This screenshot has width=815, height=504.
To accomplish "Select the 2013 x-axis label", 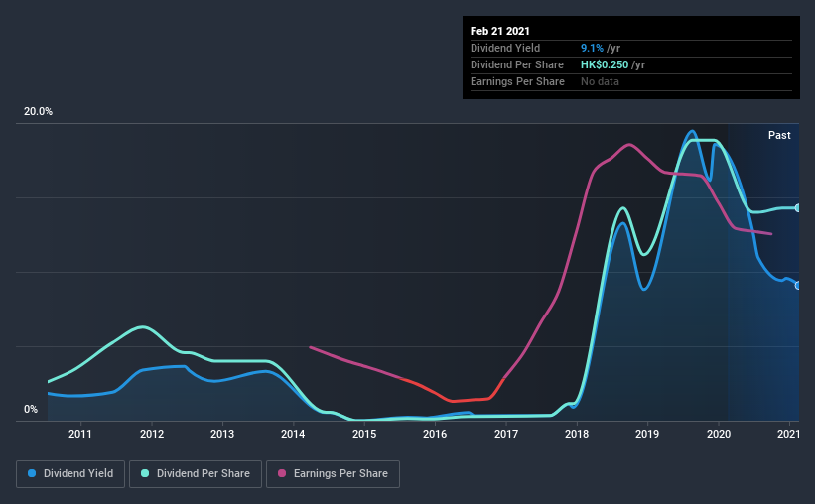I will (222, 434).
